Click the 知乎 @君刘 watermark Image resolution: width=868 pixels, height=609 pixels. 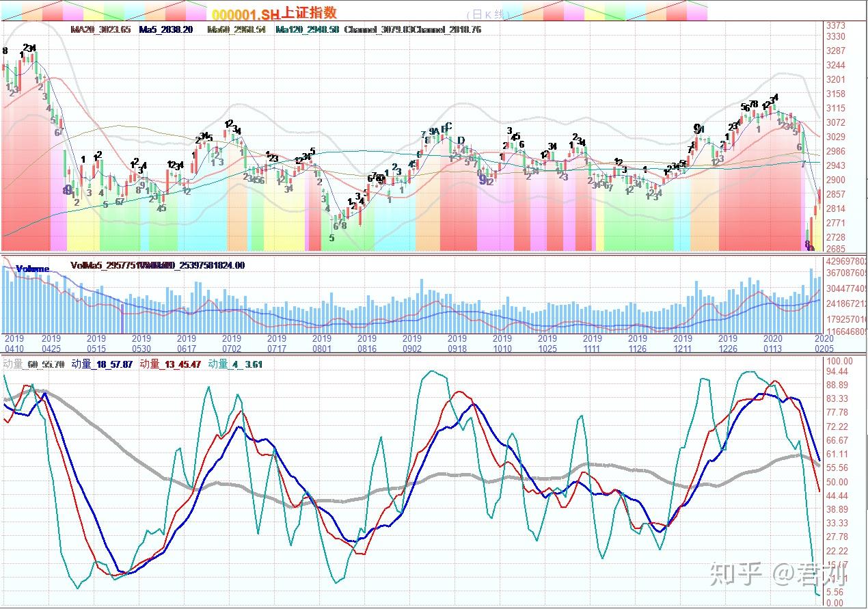tap(778, 573)
